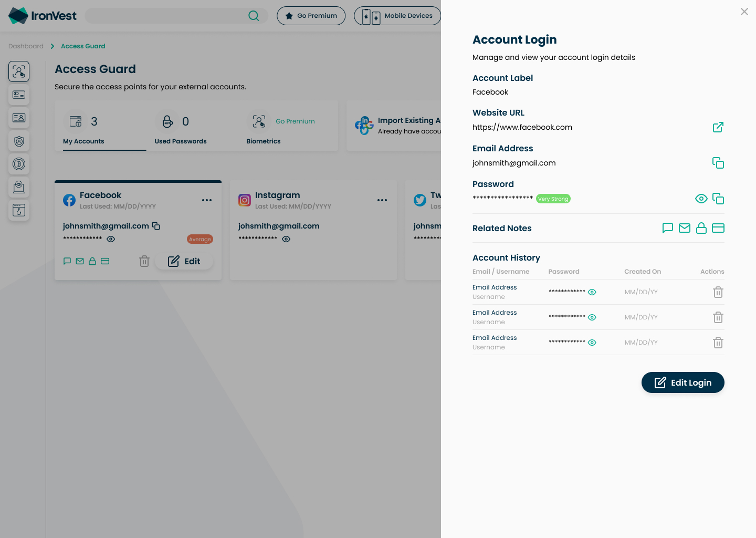Click the Average strength badge

coord(200,239)
